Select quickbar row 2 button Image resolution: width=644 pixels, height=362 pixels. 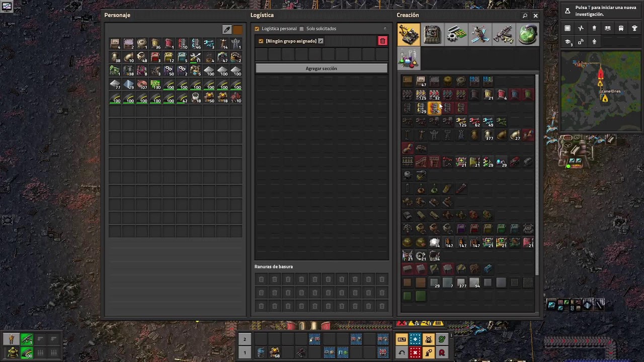(x=245, y=339)
